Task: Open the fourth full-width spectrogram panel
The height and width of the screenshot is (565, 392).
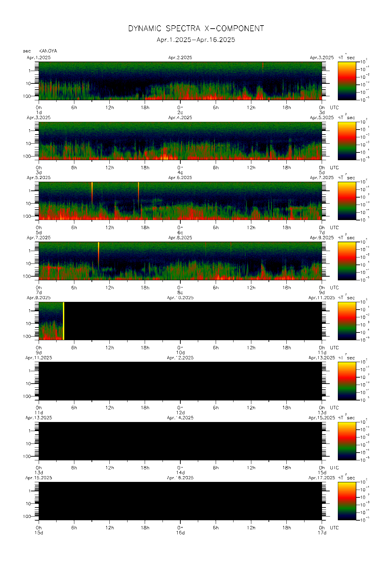Action: pyautogui.click(x=180, y=261)
